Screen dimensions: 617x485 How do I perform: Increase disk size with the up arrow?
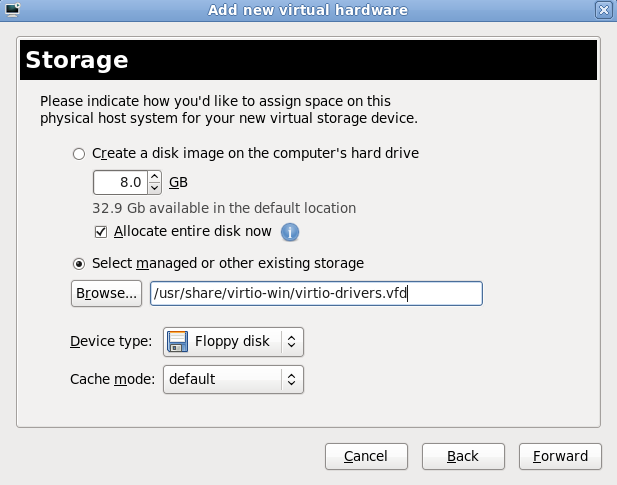154,177
